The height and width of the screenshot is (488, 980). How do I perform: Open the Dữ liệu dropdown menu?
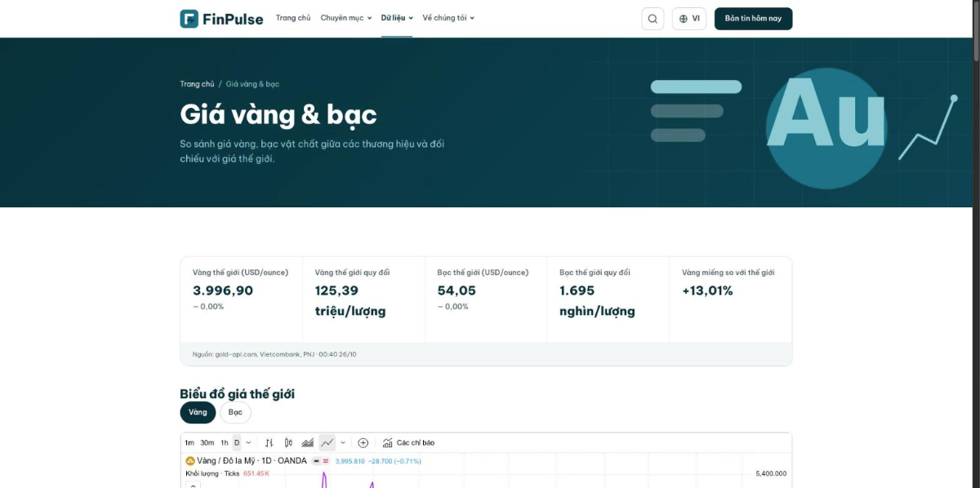coord(397,18)
